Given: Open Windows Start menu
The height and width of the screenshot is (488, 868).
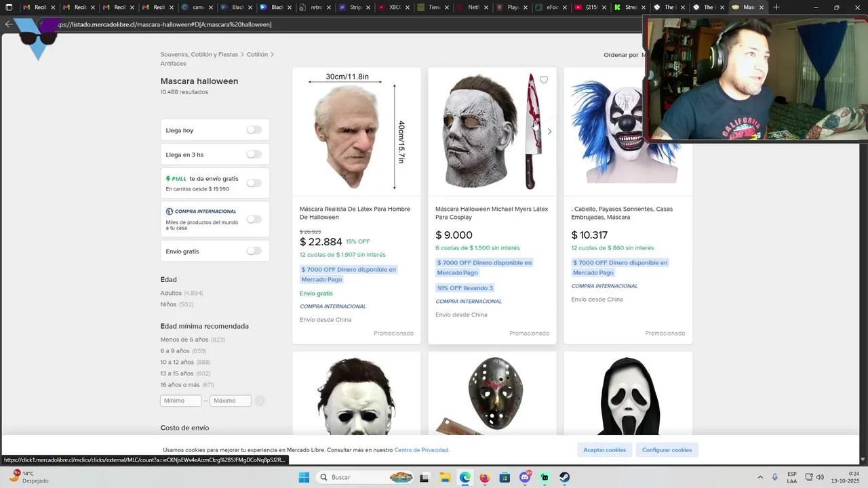Looking at the screenshot, I should [303, 477].
